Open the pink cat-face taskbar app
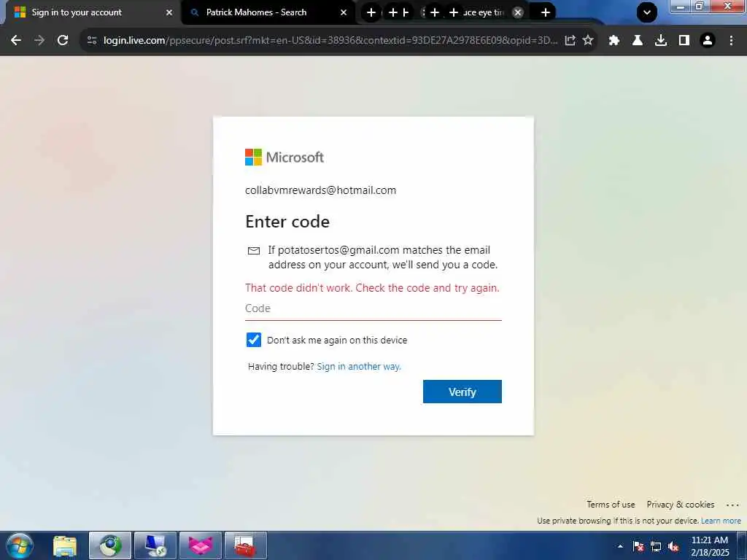 [x=201, y=545]
